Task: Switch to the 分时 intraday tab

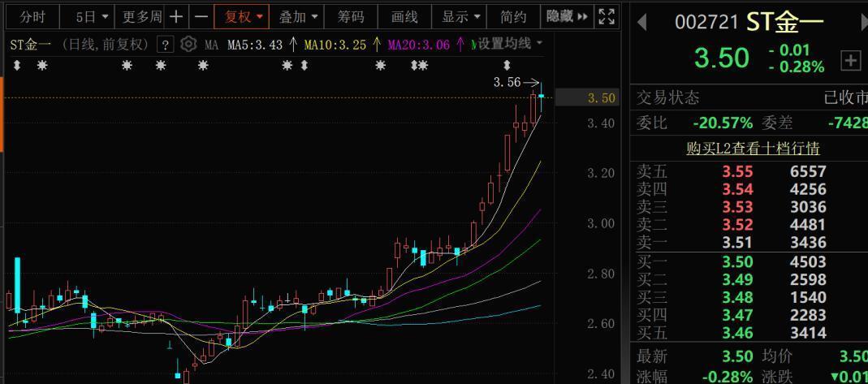Action: (32, 16)
